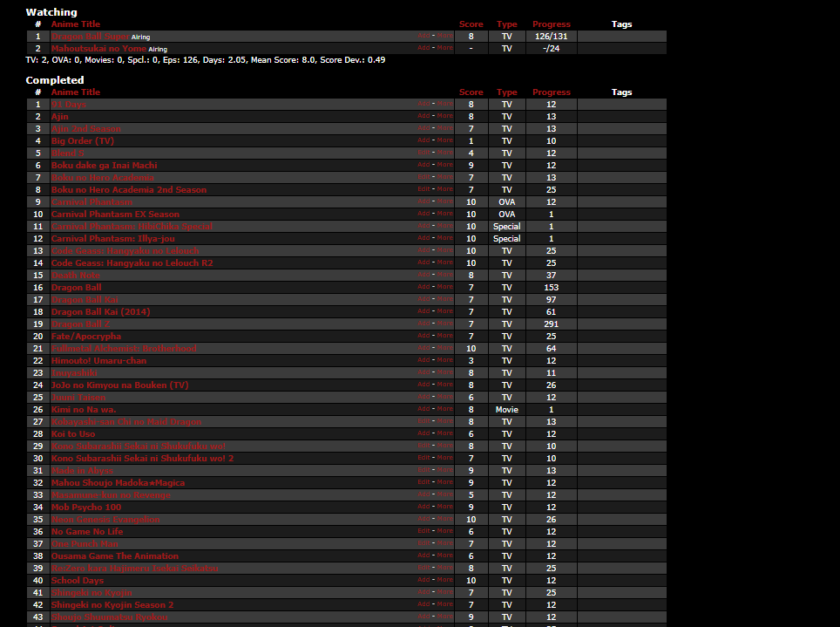Screen dimensions: 840x627
Task: Click Add for Dragon Ball Kai
Action: [423, 299]
